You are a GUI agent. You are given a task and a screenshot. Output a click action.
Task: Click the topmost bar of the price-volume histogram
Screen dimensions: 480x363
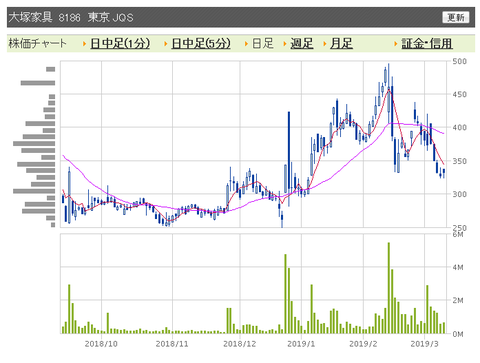click(x=51, y=69)
